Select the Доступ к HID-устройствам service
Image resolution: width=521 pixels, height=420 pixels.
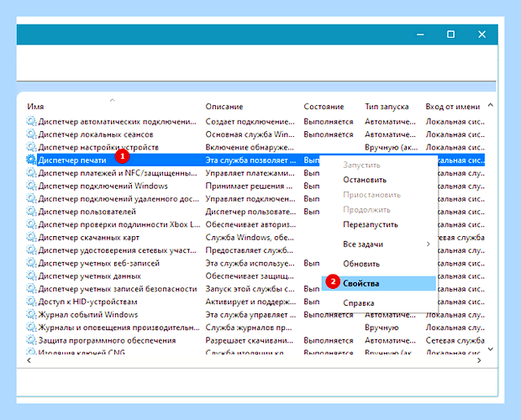[87, 302]
